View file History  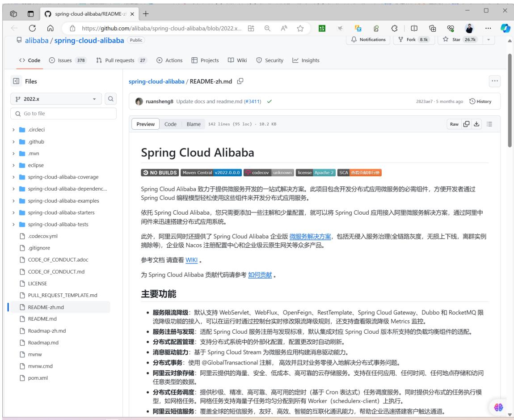[480, 102]
